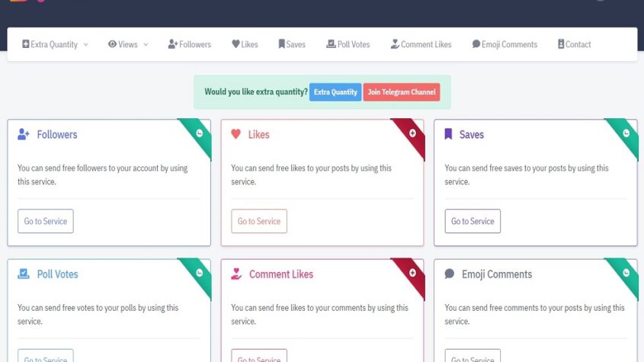Image resolution: width=644 pixels, height=362 pixels.
Task: Expand the Extra Quantity dropdown chevron
Action: click(x=86, y=44)
